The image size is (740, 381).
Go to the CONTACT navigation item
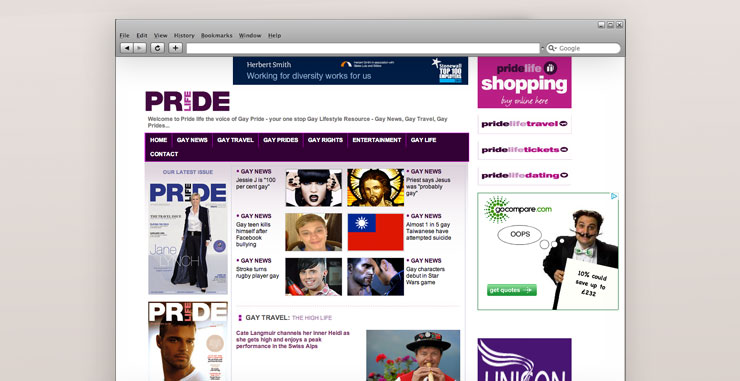click(x=164, y=154)
